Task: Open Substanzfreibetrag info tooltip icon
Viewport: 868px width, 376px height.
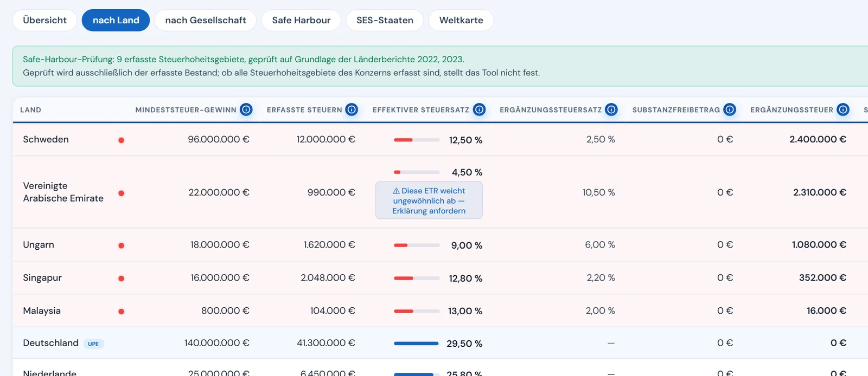Action: click(730, 109)
